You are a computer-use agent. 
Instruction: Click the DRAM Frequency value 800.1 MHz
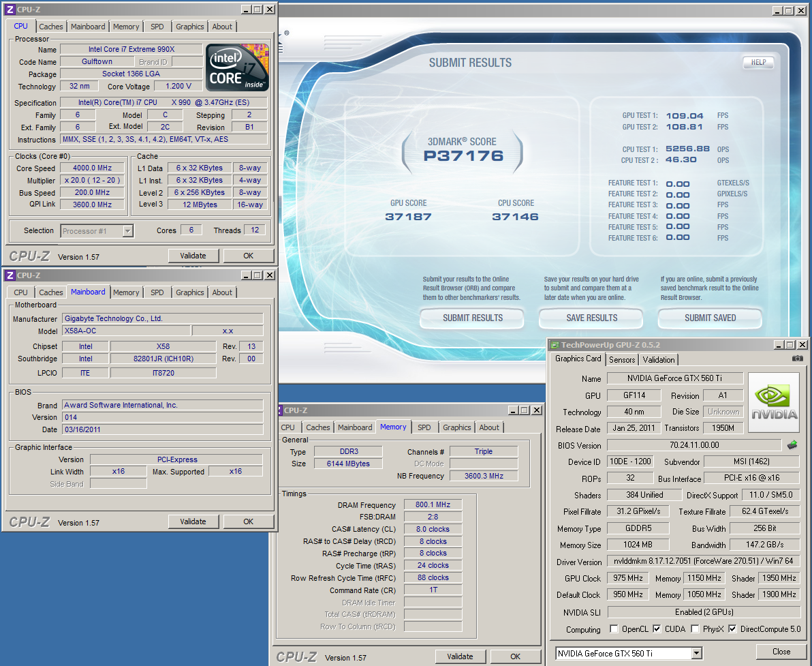[x=433, y=504]
